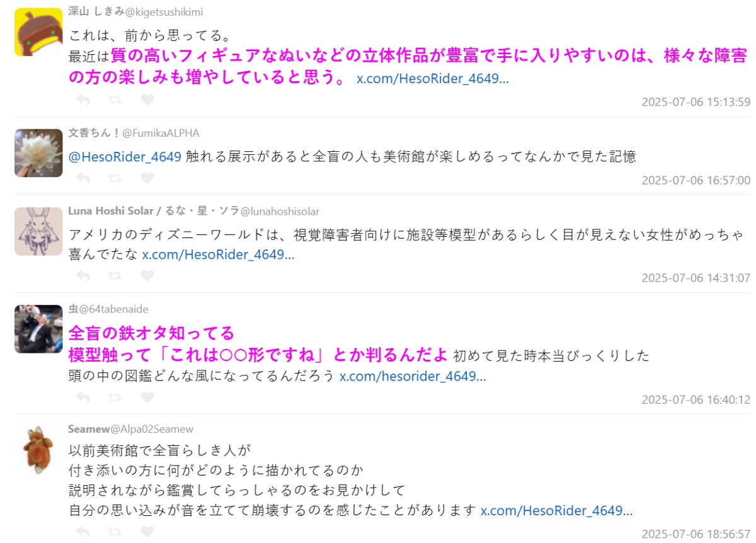Open 深山 しきみ's acorn avatar
This screenshot has height=543, width=756.
pos(38,32)
